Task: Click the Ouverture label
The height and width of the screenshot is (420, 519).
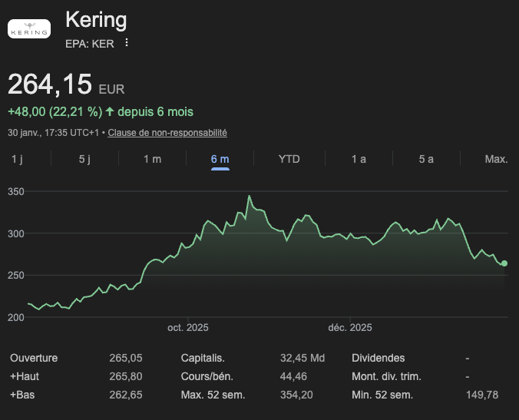Action: [34, 358]
